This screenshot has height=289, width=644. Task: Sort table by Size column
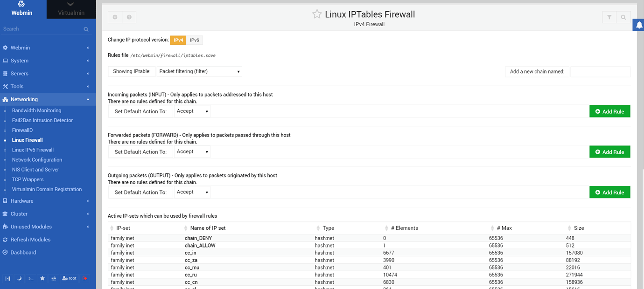click(579, 228)
